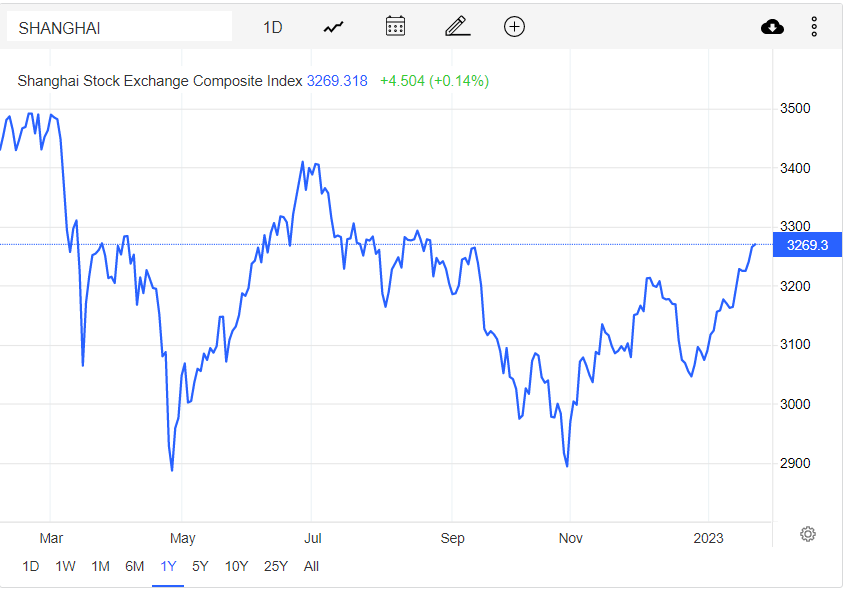Viewport: 855px width, 591px height.
Task: Open the 1D interval dropdown in toolbar
Action: 273,27
